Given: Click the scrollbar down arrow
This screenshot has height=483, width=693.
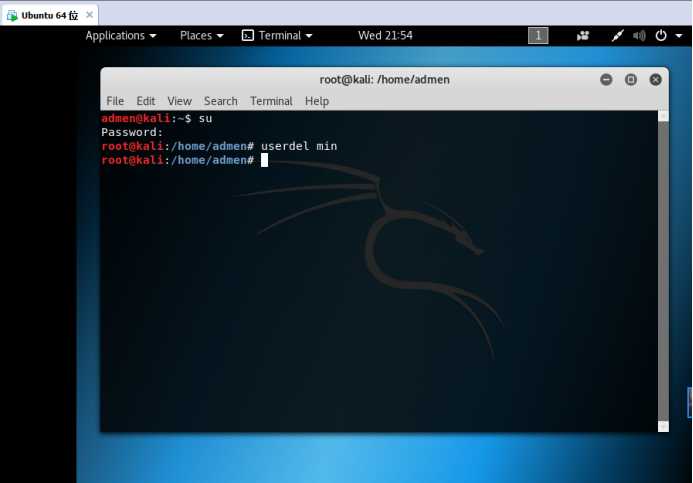Looking at the screenshot, I should [x=663, y=426].
